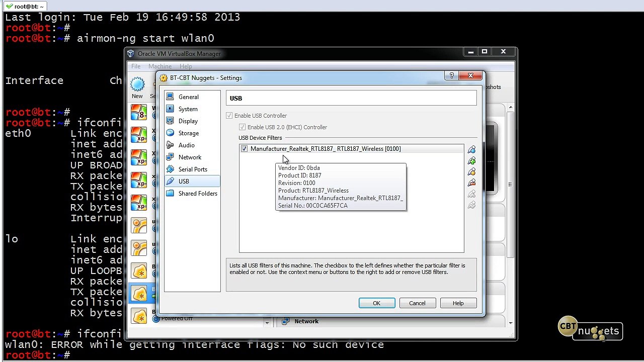Open the Serial Ports settings page

tap(192, 169)
